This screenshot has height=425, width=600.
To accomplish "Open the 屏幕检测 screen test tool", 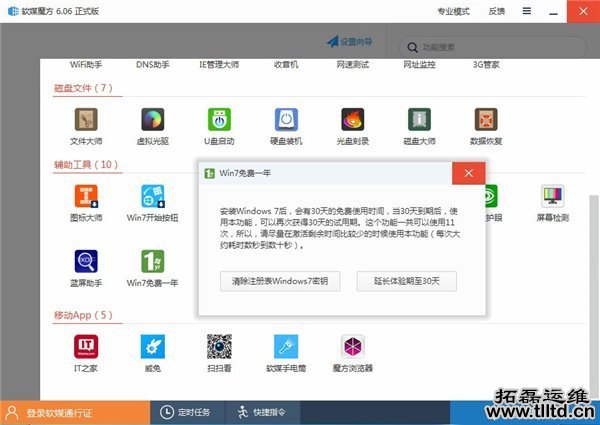I will [553, 196].
